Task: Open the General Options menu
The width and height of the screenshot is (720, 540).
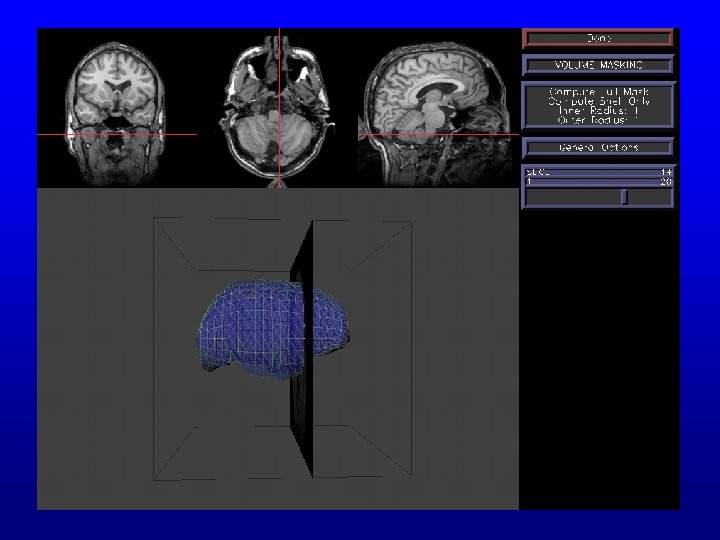Action: (x=598, y=147)
